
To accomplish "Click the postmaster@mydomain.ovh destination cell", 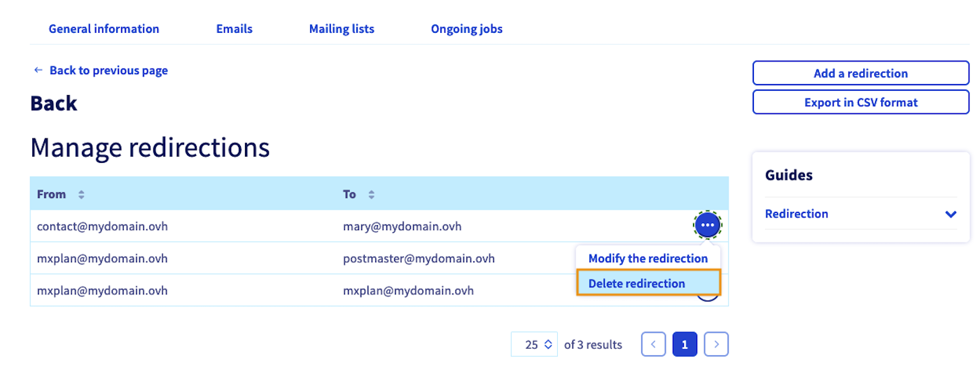I will click(419, 259).
